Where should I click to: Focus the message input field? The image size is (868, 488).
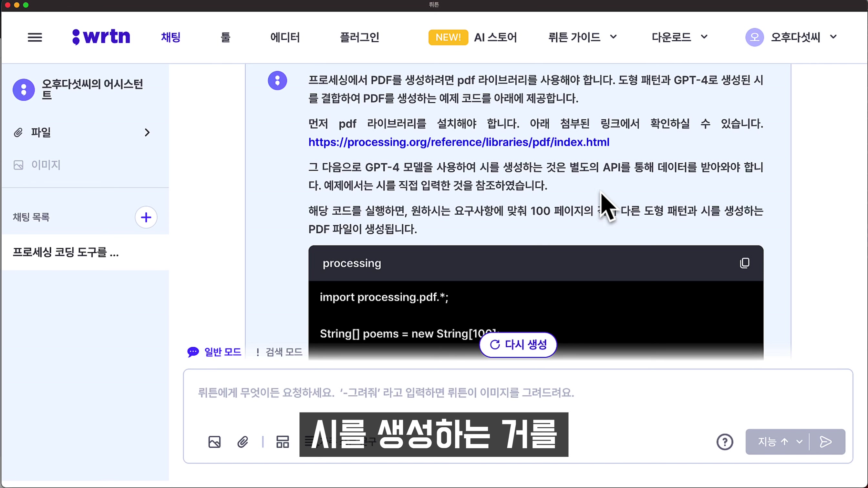click(x=518, y=393)
